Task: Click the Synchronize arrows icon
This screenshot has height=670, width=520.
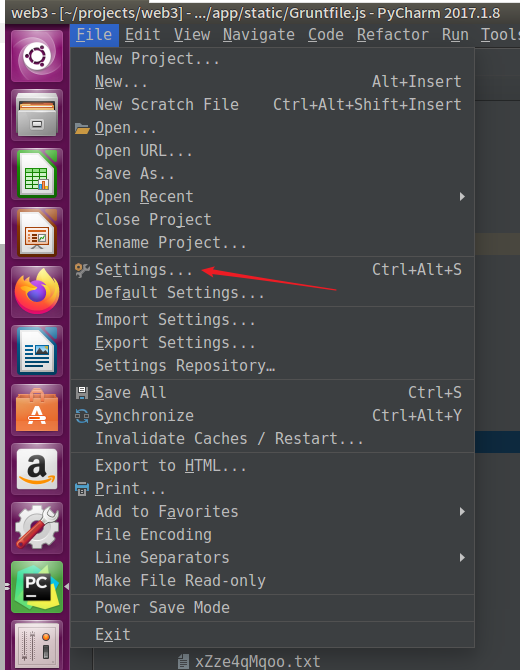Action: 82,415
